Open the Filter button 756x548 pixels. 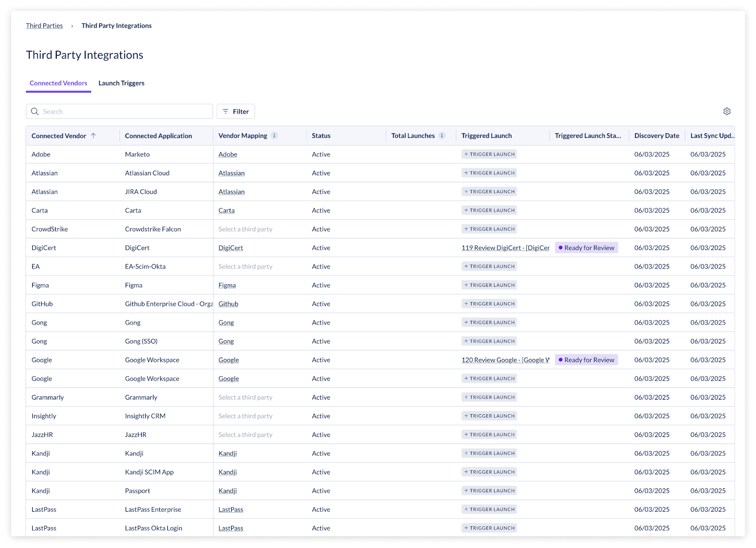click(236, 111)
